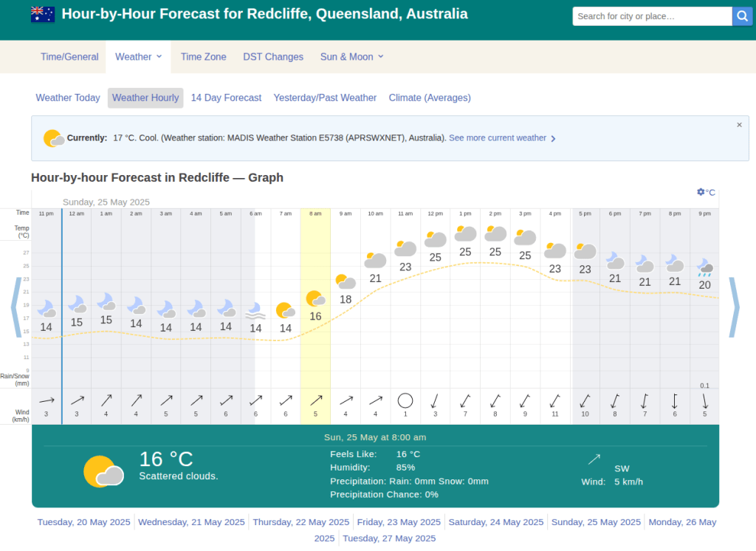Click the 11 am calm wind circle
The height and width of the screenshot is (551, 756).
pyautogui.click(x=405, y=400)
